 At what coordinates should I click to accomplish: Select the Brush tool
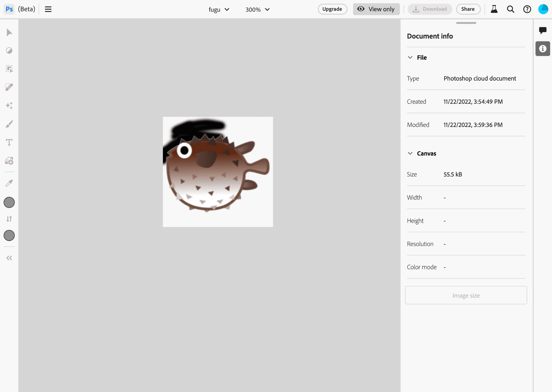tap(9, 123)
